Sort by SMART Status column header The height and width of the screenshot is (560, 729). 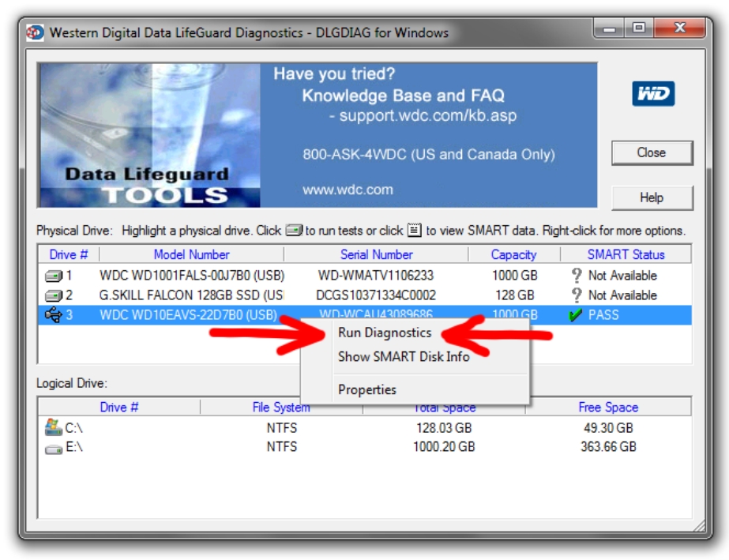(626, 254)
